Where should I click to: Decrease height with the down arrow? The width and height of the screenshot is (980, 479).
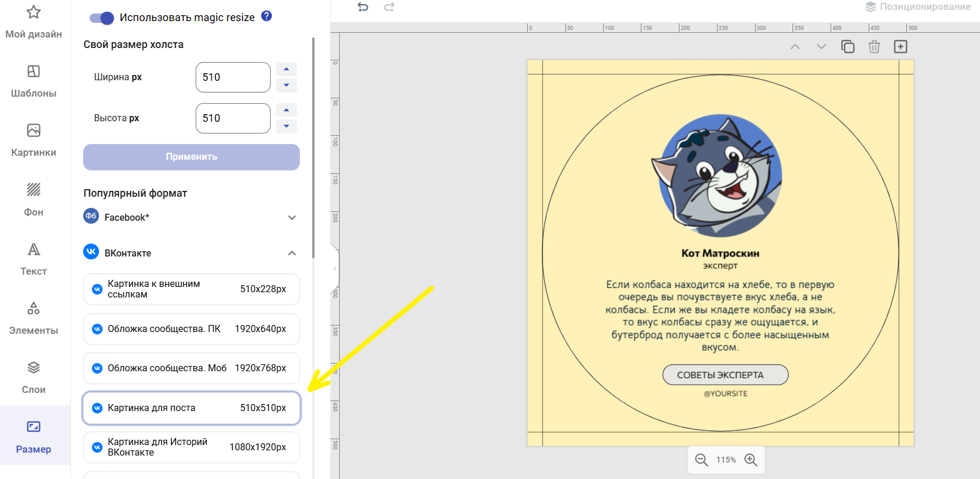pos(286,126)
